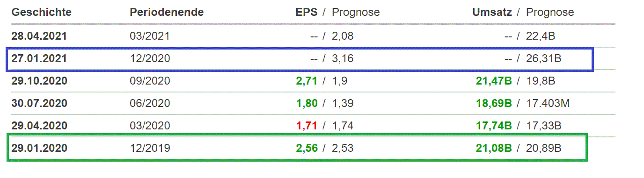The image size is (644, 178).
Task: Select the 28.04.2021 date entry
Action: point(39,36)
